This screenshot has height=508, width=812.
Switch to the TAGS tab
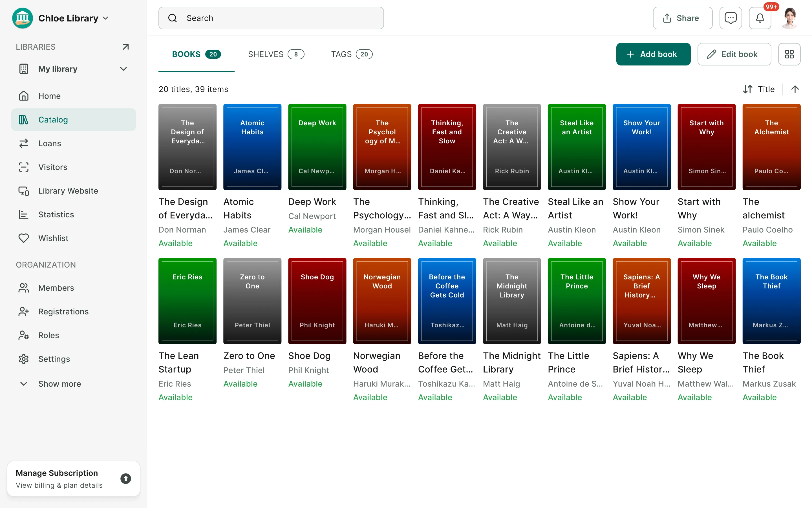click(352, 54)
